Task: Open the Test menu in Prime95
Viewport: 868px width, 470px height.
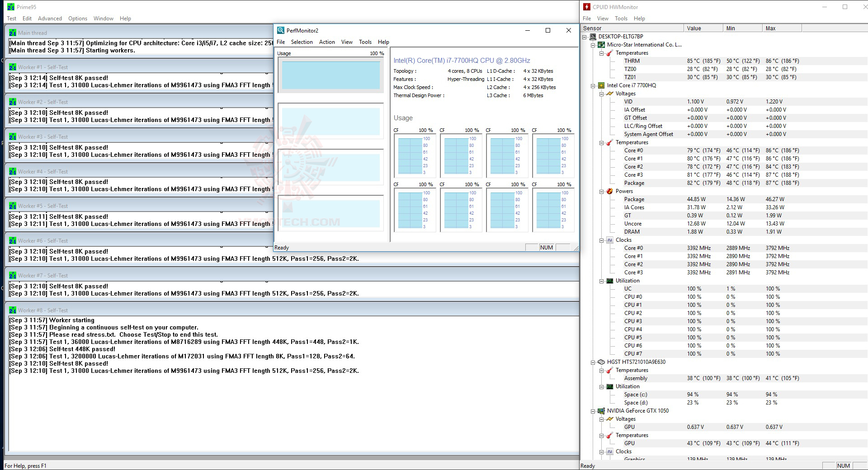Action: coord(11,19)
